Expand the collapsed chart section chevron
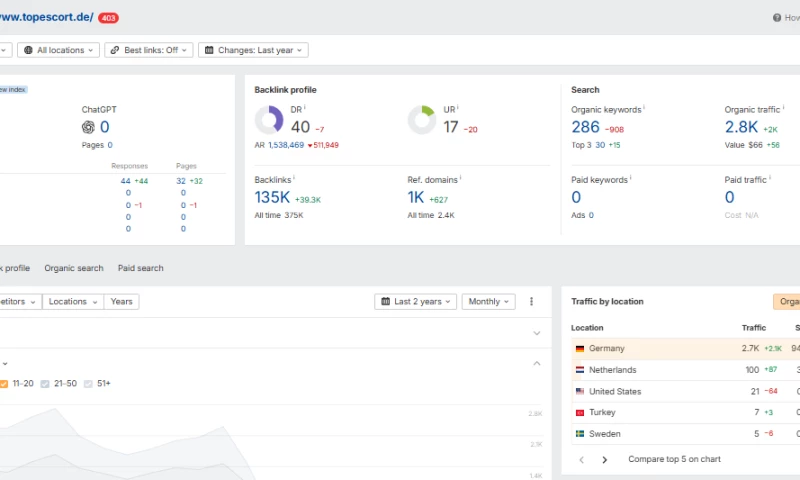The width and height of the screenshot is (800, 480). [x=537, y=333]
